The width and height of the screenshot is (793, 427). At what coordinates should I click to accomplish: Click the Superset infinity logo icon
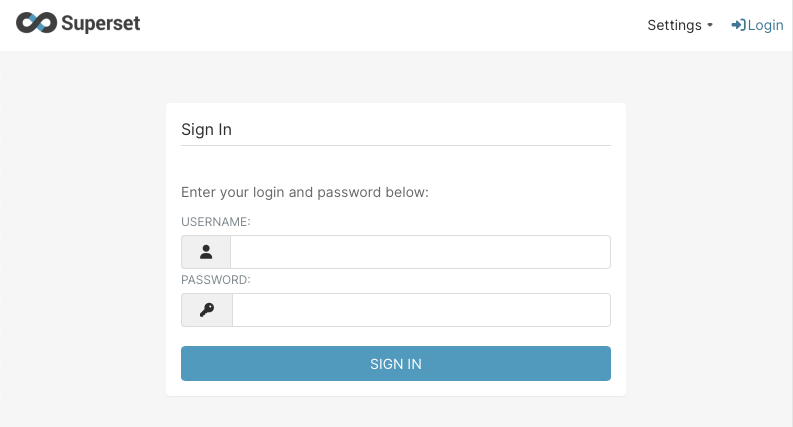click(36, 23)
